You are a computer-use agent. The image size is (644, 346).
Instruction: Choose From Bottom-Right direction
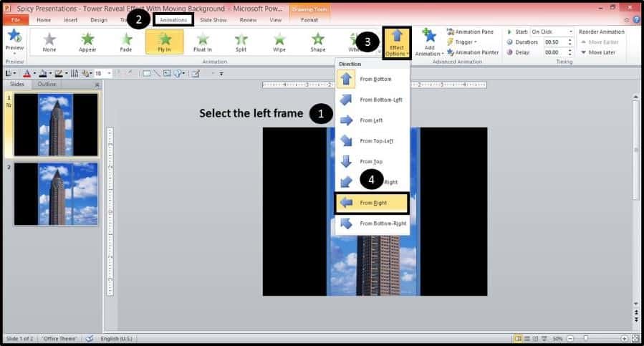(373, 223)
